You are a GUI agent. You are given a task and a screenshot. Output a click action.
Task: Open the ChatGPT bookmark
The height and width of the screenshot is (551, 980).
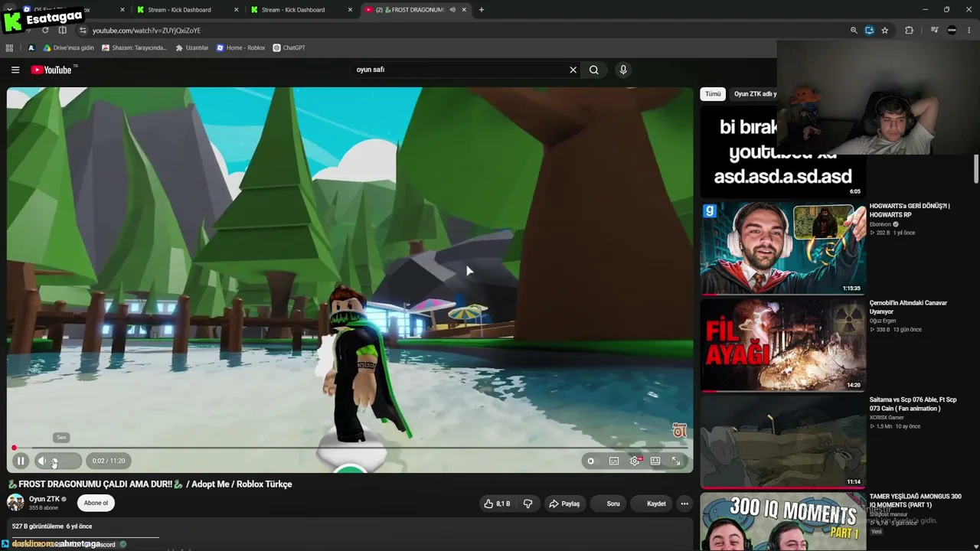(x=289, y=47)
